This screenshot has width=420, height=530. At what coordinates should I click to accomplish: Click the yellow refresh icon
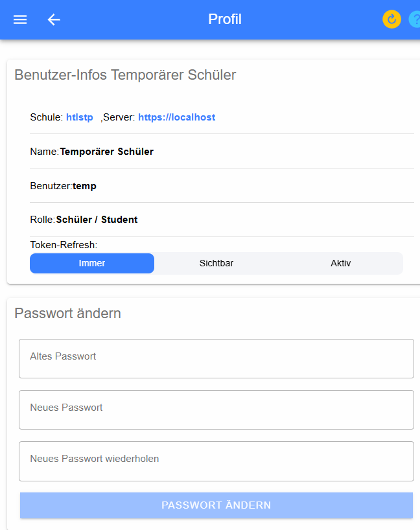tap(391, 19)
